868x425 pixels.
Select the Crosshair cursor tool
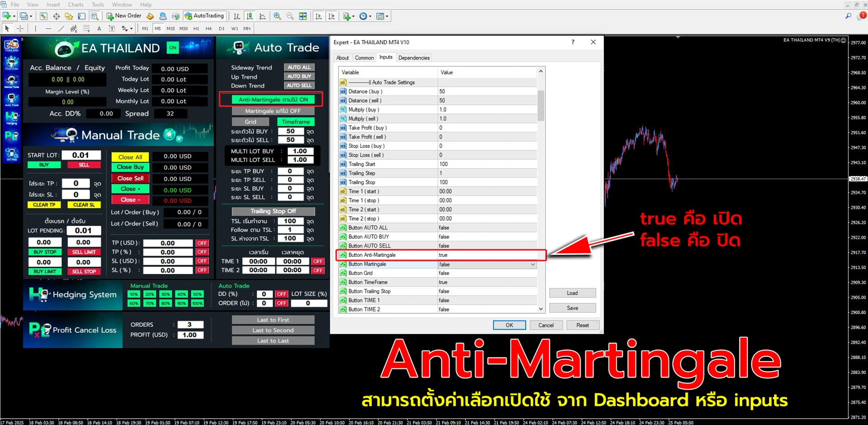coord(20,28)
